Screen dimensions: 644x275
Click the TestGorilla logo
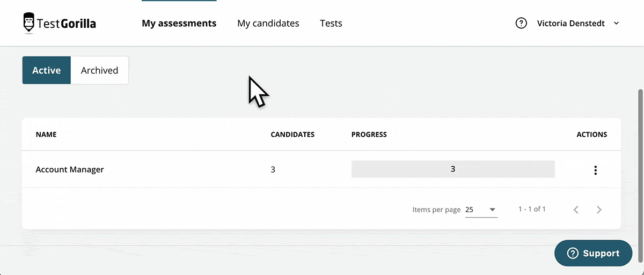(x=60, y=23)
